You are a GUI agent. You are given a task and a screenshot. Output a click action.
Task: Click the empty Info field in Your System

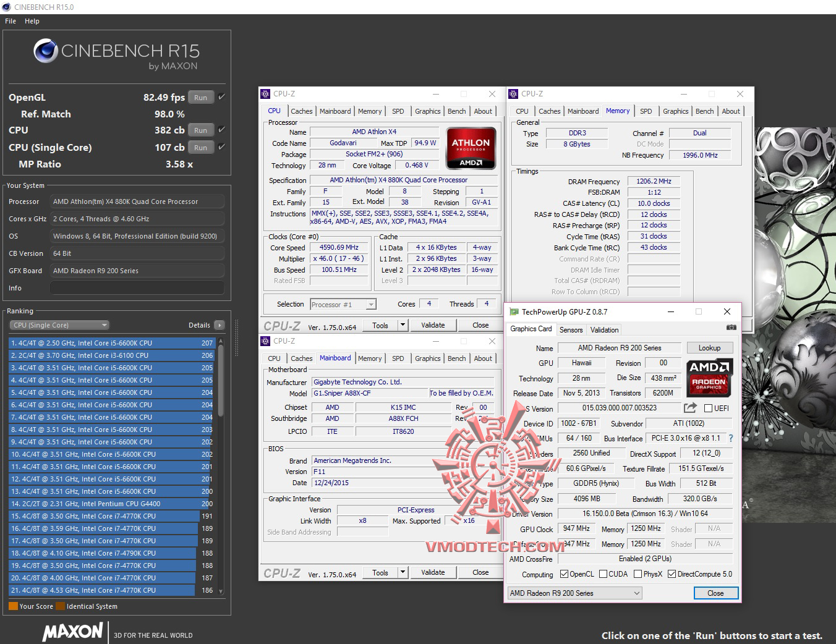coord(137,288)
